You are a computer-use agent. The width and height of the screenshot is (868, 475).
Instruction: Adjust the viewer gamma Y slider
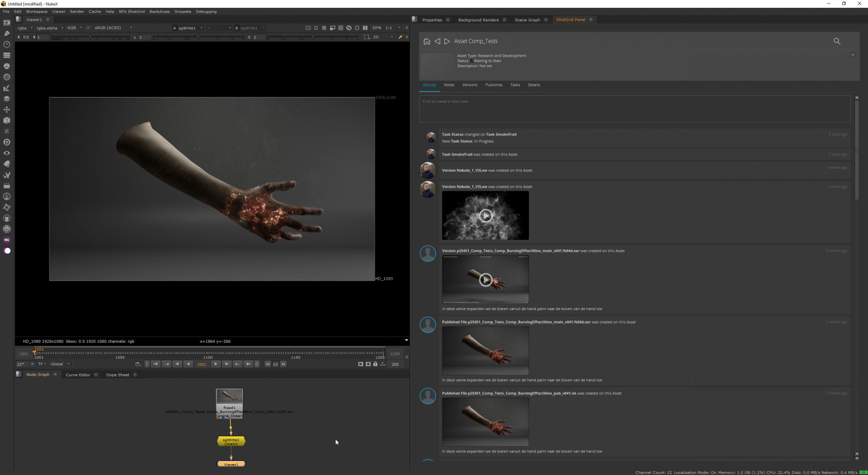(199, 37)
